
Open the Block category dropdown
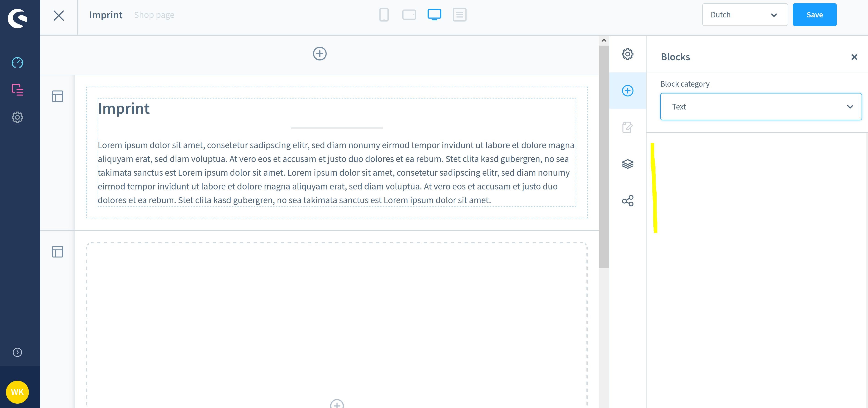coord(761,106)
